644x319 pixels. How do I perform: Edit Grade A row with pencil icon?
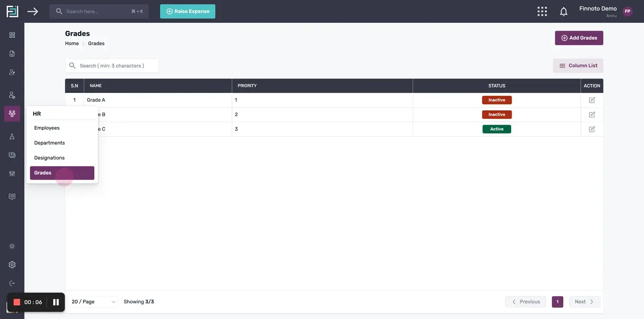pyautogui.click(x=592, y=100)
